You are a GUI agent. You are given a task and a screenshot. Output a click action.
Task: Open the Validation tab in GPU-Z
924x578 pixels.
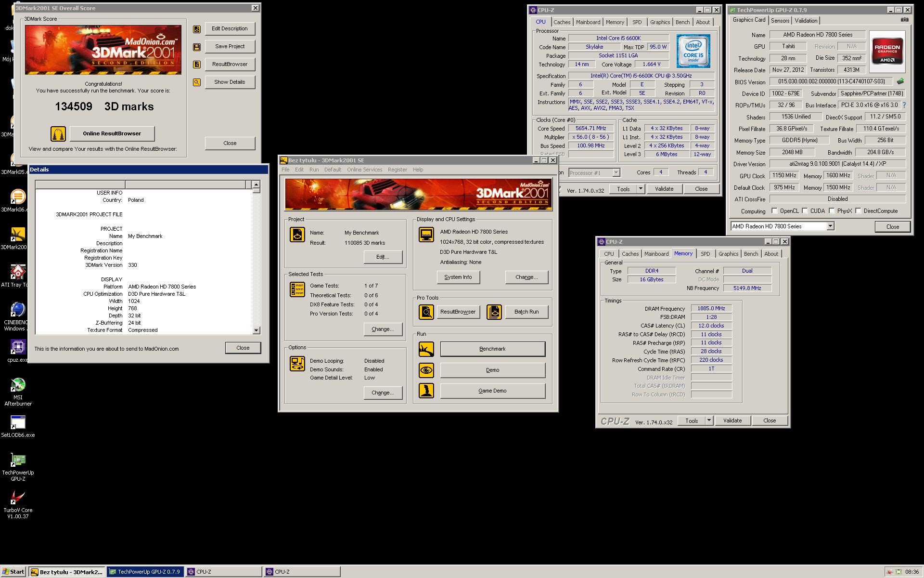pyautogui.click(x=806, y=21)
